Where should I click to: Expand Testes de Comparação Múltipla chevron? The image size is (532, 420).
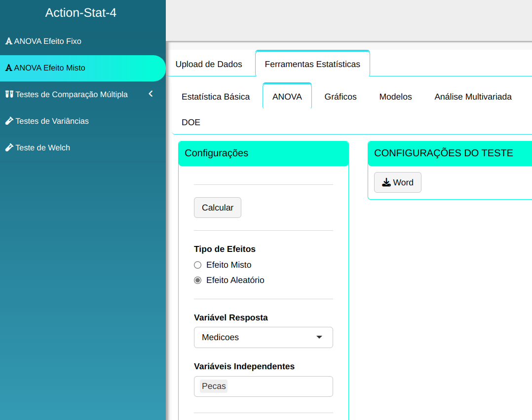point(151,94)
